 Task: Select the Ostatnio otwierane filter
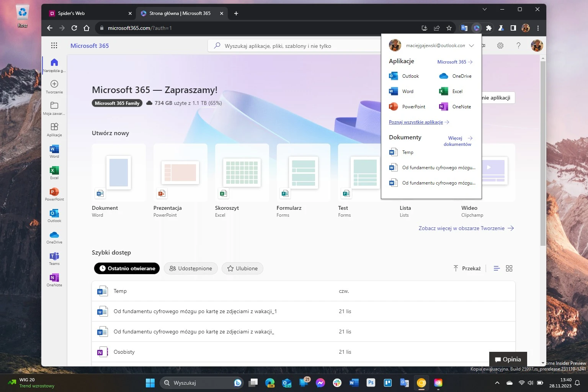tap(127, 268)
